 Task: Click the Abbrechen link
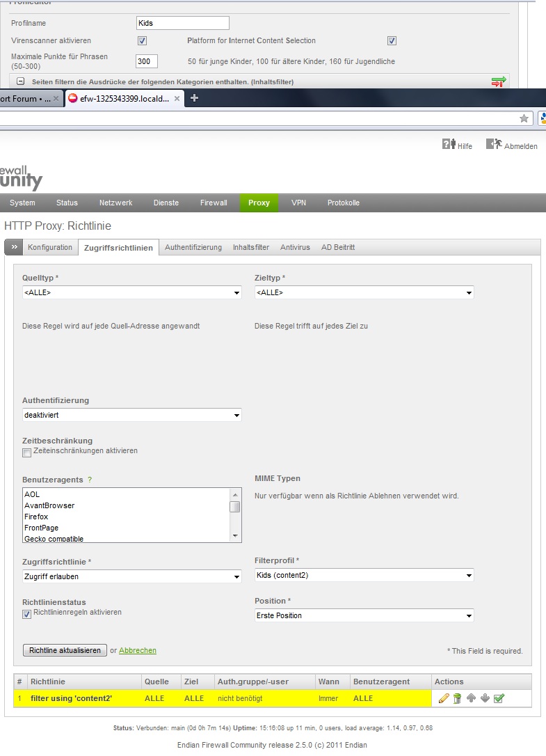click(x=138, y=650)
